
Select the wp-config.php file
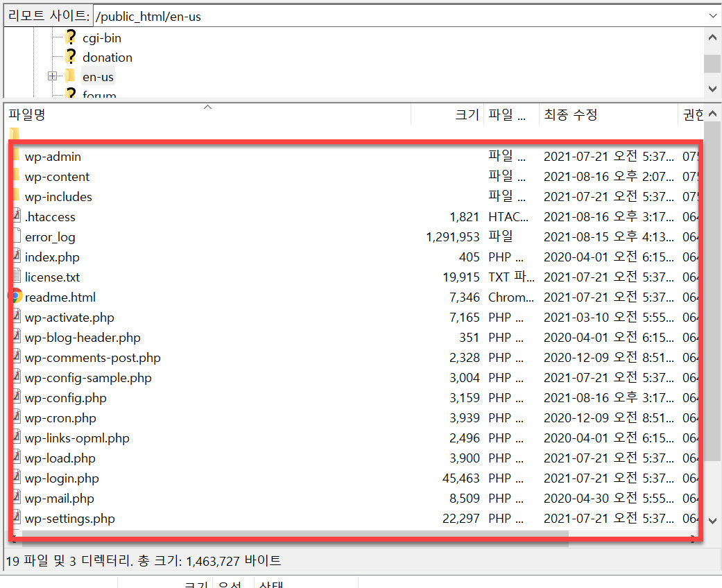tap(66, 398)
